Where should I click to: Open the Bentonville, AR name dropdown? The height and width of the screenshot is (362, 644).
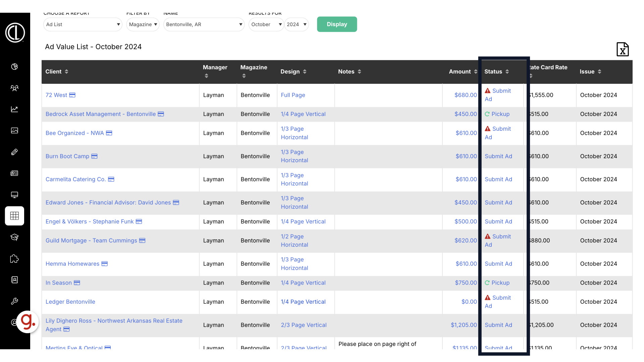tap(204, 24)
